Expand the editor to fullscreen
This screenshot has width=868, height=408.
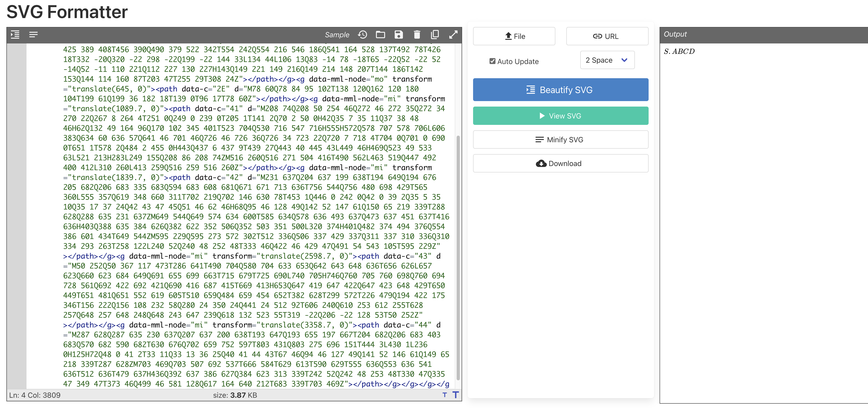tap(454, 35)
